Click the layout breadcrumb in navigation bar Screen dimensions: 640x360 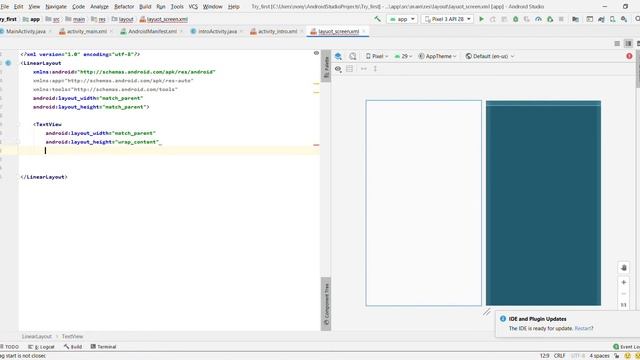[123, 19]
